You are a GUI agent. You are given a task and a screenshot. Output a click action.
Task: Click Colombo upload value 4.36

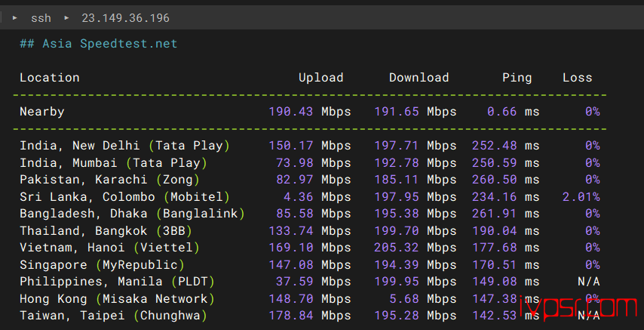(x=298, y=196)
